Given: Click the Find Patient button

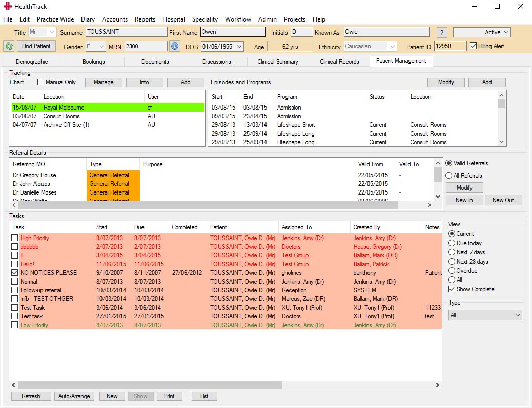Looking at the screenshot, I should [x=36, y=46].
